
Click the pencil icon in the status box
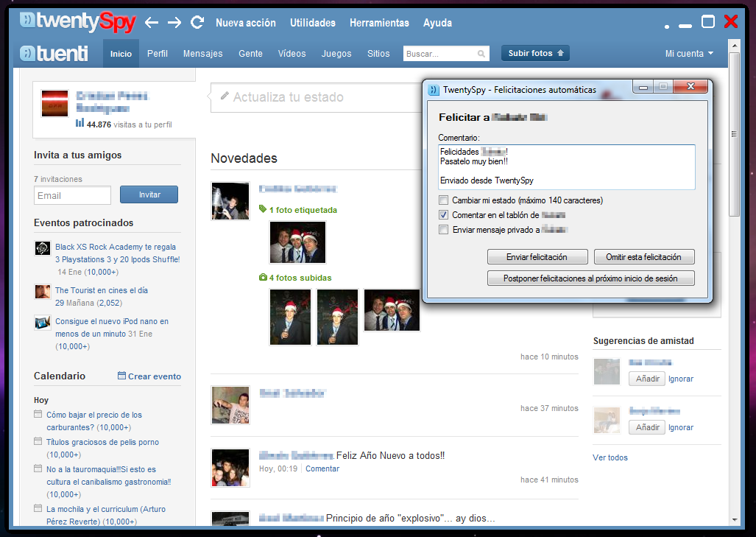(x=225, y=96)
